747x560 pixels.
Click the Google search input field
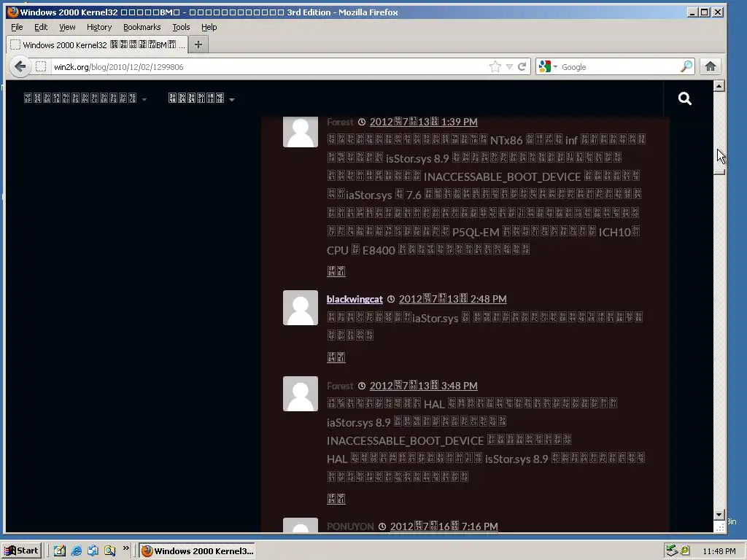click(619, 66)
